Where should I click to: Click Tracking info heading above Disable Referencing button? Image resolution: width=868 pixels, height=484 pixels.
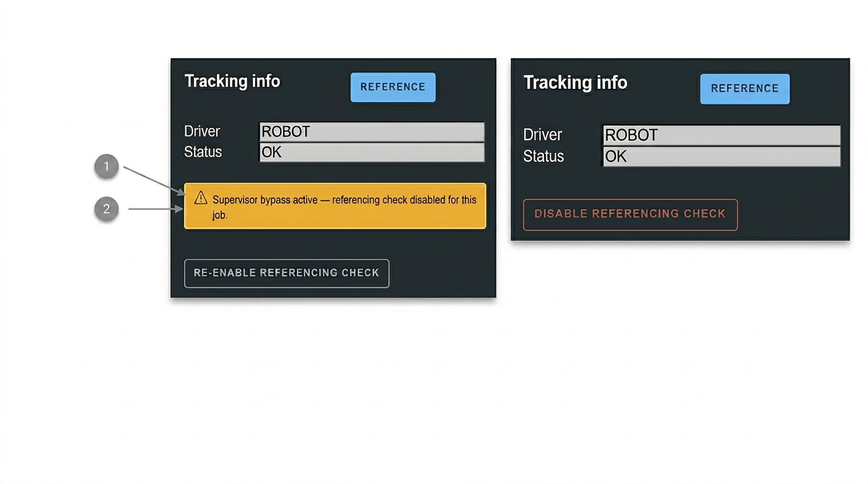pos(575,83)
